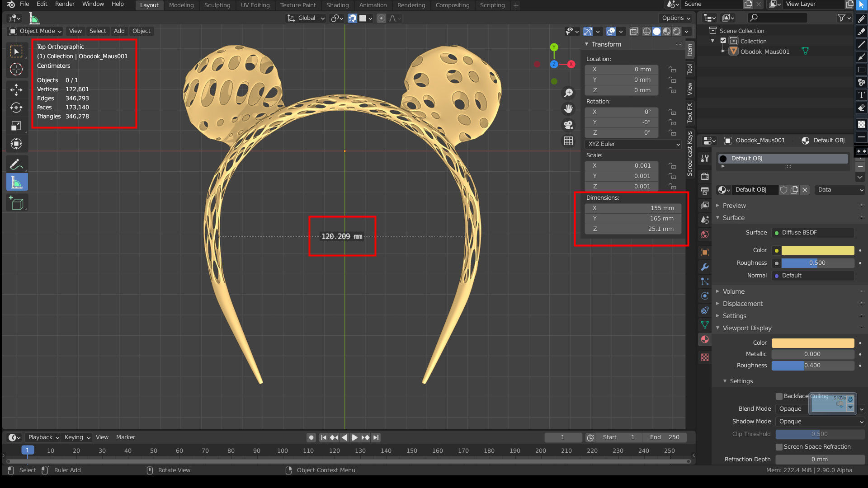Open XYZ Euler rotation mode dropdown
The height and width of the screenshot is (488, 868).
point(633,144)
